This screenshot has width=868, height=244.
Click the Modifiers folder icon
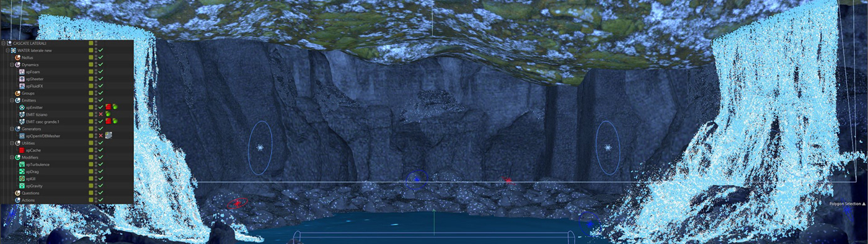[17, 157]
